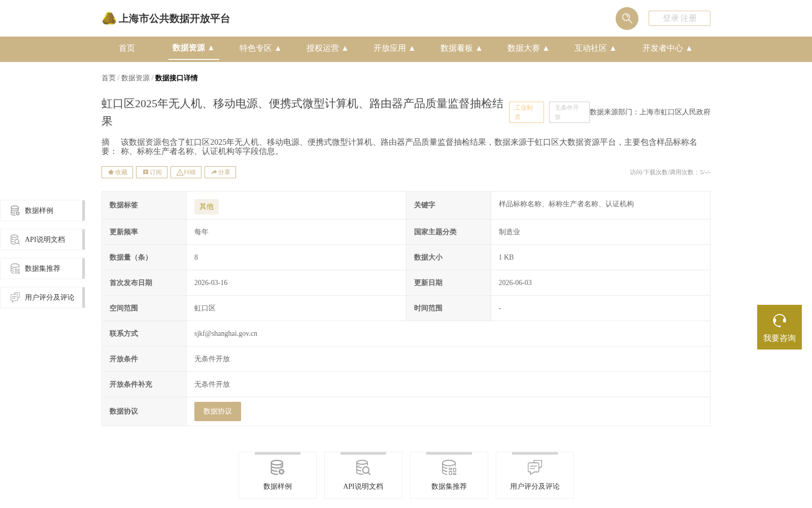Viewport: 812px width, 508px height.
Task: Click the access/download count text
Action: 670,172
